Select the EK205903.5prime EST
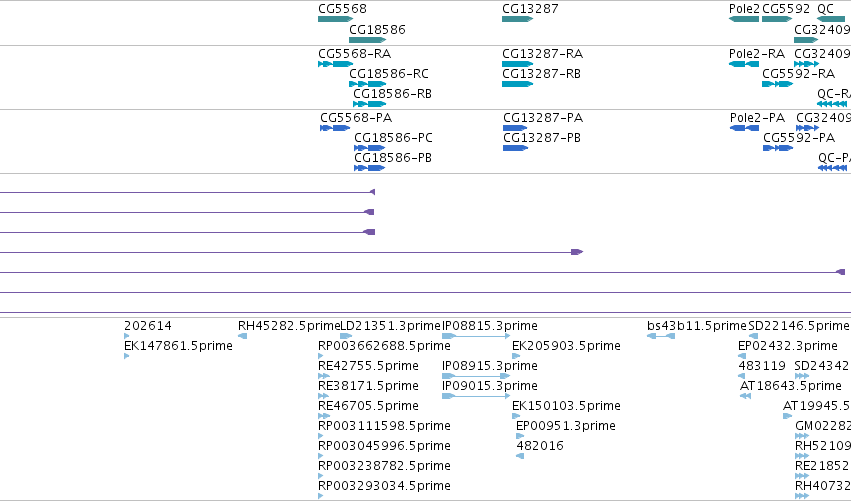851x501 pixels. pyautogui.click(x=516, y=356)
